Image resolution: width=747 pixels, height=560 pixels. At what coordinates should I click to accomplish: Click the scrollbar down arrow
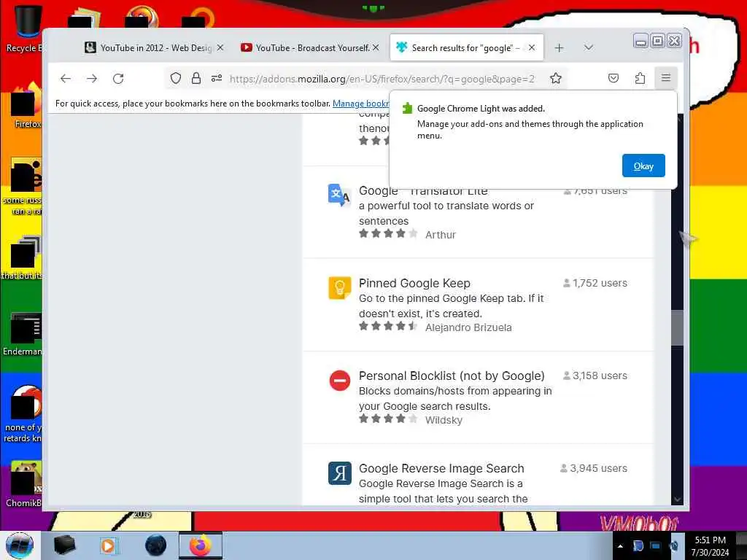pyautogui.click(x=677, y=499)
